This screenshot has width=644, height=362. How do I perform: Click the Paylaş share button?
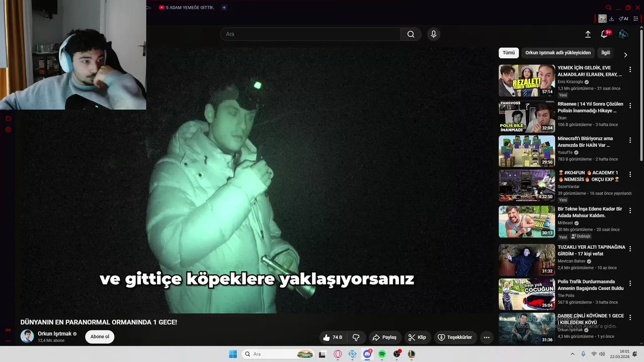tap(385, 337)
